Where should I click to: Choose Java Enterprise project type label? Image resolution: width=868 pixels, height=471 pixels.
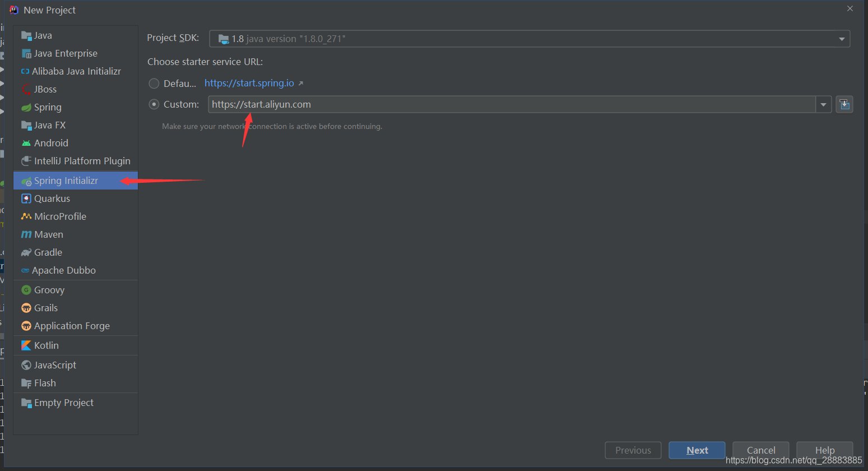coord(66,54)
